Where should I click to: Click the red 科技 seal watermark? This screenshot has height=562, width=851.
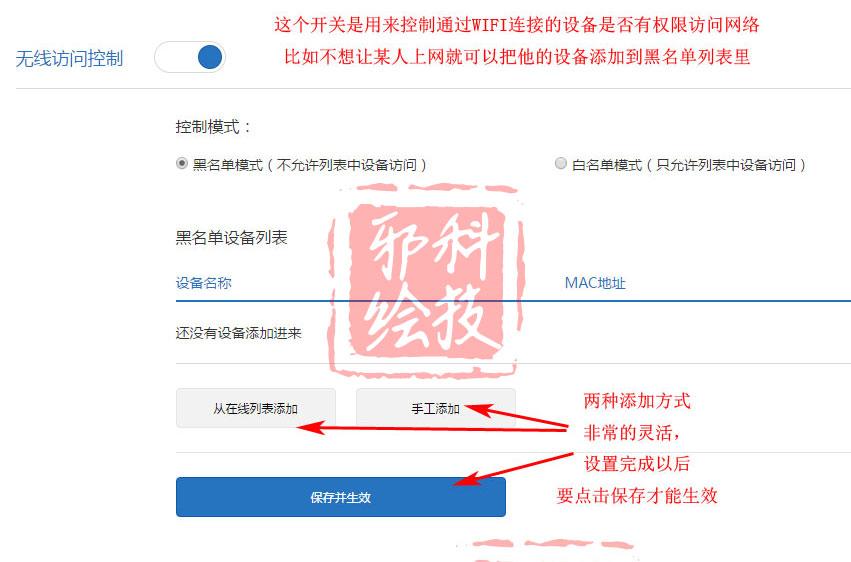coord(426,280)
